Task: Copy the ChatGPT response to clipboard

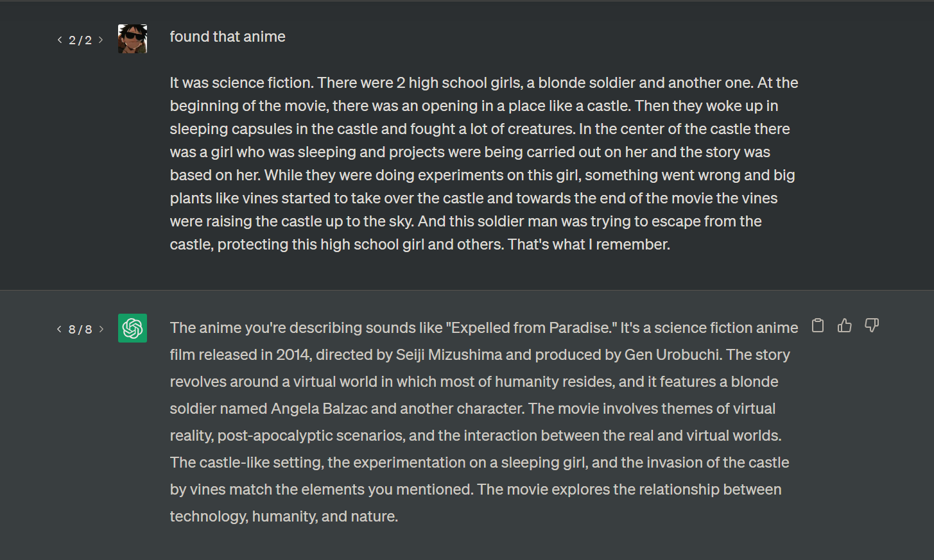Action: pyautogui.click(x=817, y=325)
